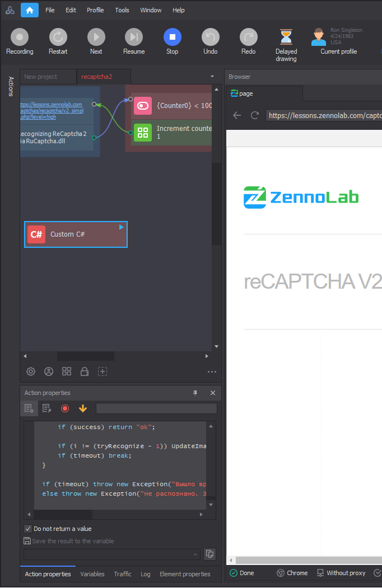Open the Chrome browser engine selector

click(292, 573)
